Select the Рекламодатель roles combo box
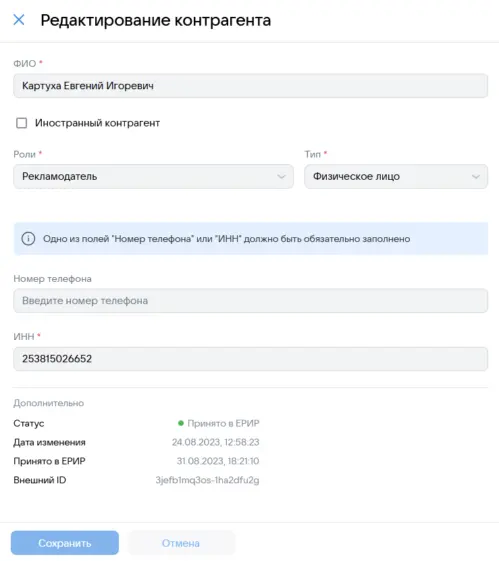499x561 pixels. [153, 176]
